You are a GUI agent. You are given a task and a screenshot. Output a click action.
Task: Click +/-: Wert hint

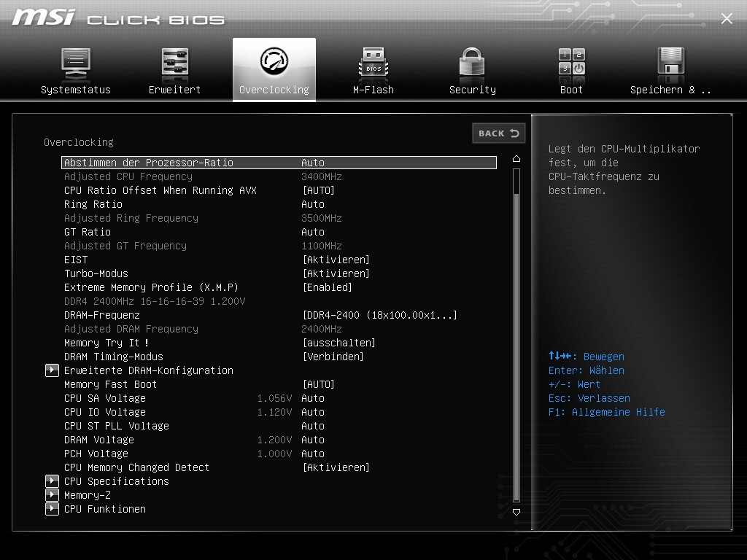(x=574, y=384)
